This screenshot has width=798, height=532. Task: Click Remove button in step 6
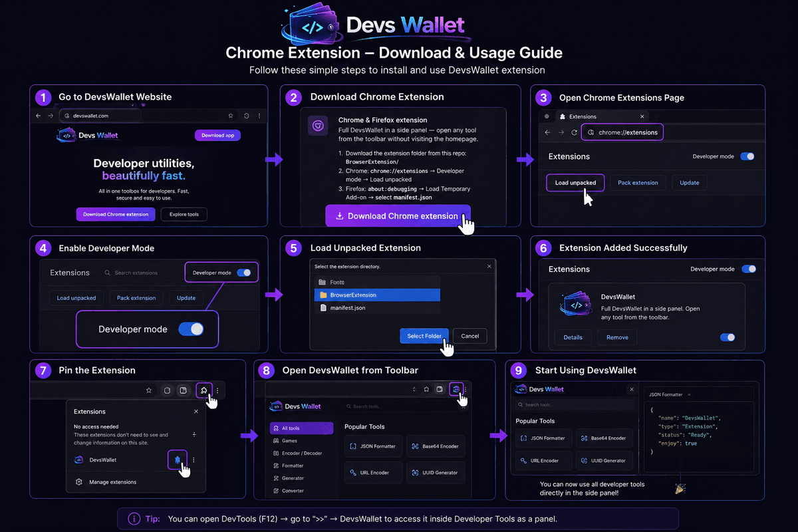(x=617, y=337)
